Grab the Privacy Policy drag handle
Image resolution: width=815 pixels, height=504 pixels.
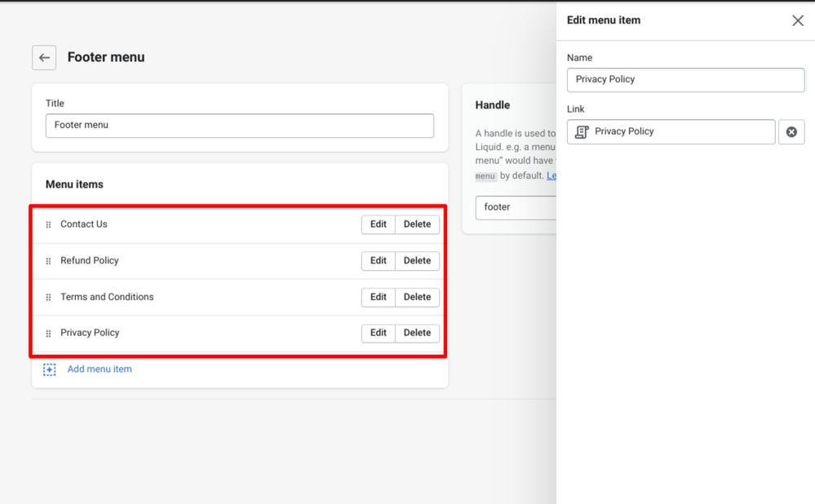(x=48, y=333)
